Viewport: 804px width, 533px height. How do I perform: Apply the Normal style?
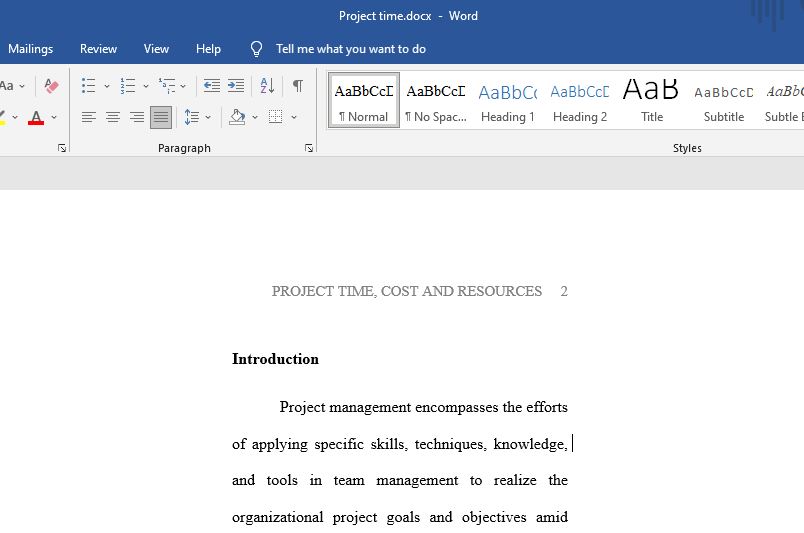click(364, 101)
